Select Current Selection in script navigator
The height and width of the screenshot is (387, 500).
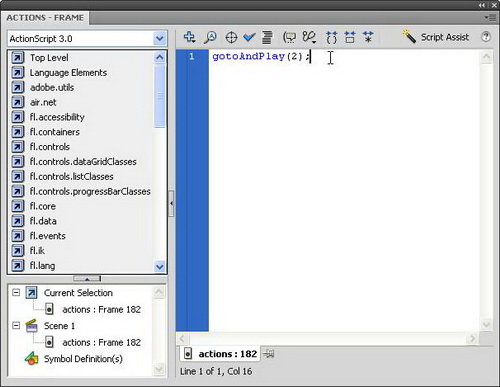[x=78, y=293]
